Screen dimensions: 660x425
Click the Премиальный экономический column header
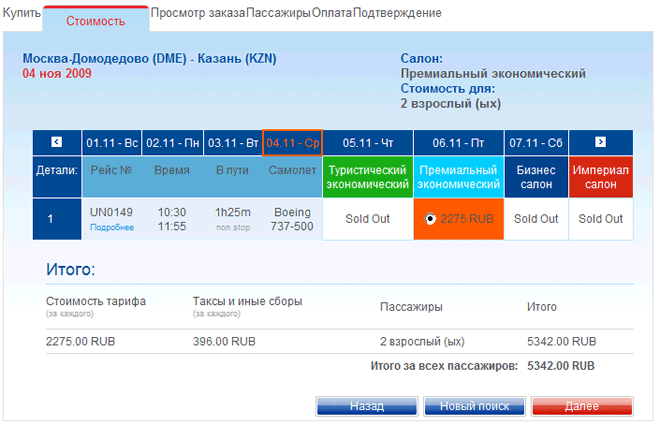point(458,177)
